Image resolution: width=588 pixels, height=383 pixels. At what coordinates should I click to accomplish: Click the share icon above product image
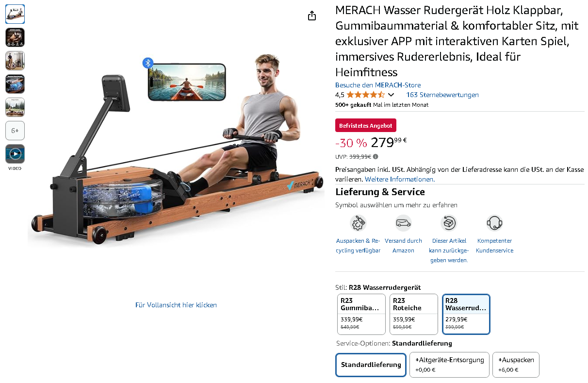[312, 16]
